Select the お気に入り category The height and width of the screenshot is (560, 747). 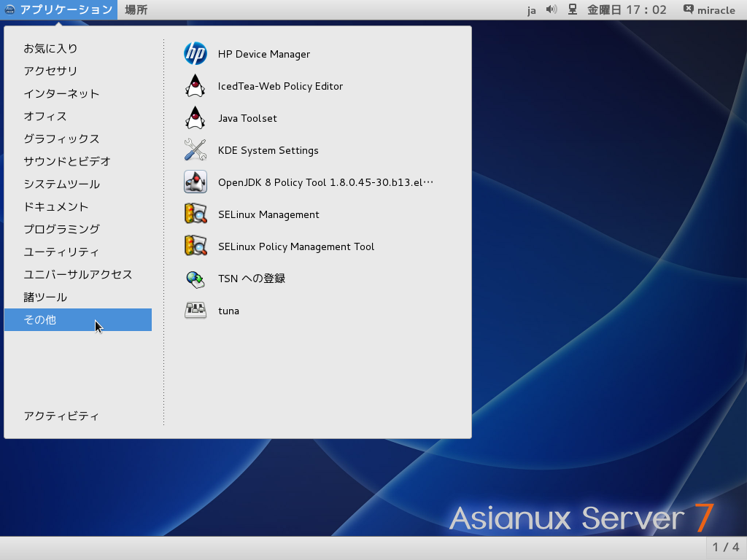tap(50, 48)
